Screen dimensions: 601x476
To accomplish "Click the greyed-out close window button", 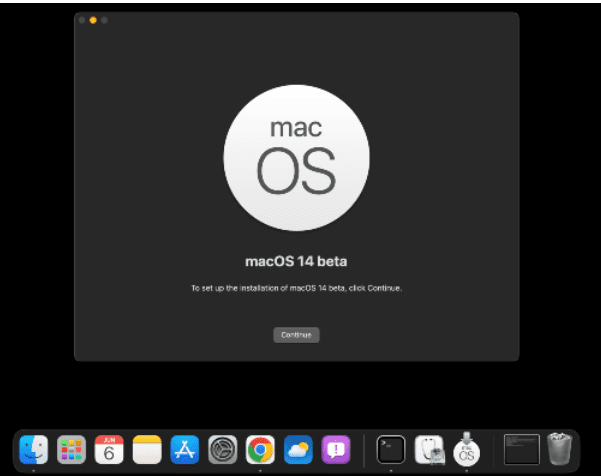I will pos(82,20).
